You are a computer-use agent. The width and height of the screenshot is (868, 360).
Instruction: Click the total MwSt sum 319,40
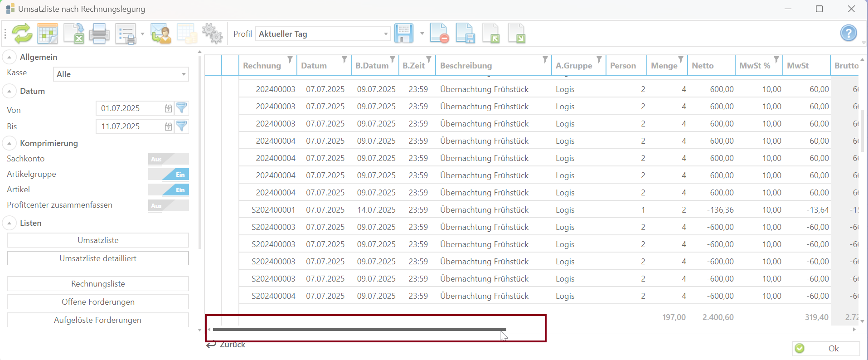(817, 317)
